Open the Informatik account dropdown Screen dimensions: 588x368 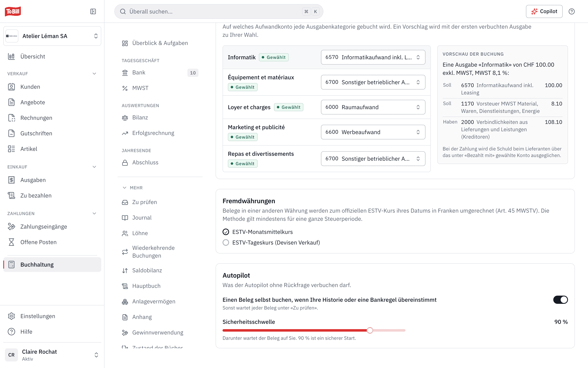(373, 57)
